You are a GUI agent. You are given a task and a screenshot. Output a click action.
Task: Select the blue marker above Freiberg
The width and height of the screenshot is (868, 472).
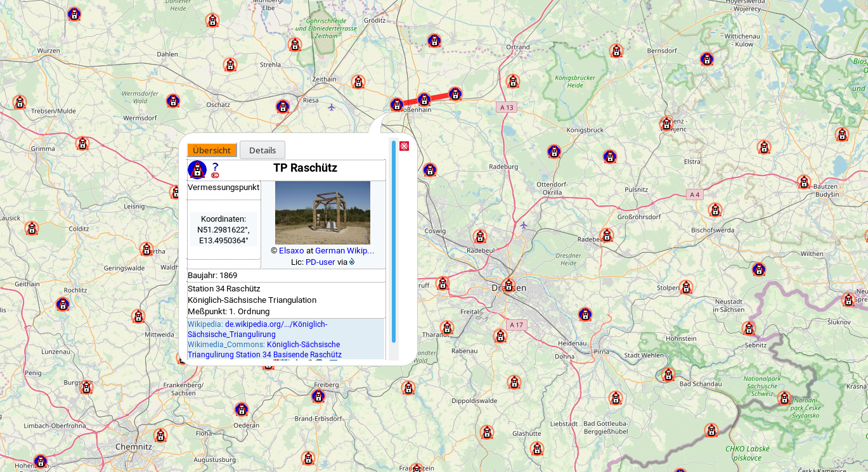tap(318, 397)
